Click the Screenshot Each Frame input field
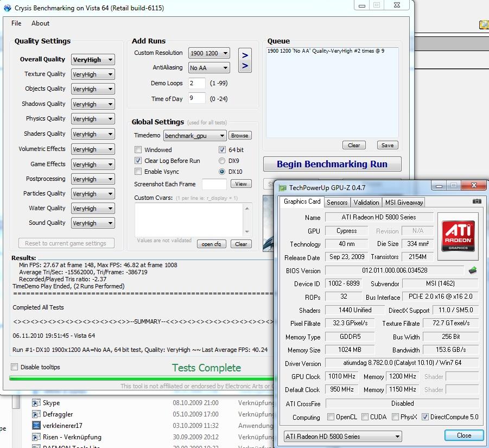 click(214, 184)
